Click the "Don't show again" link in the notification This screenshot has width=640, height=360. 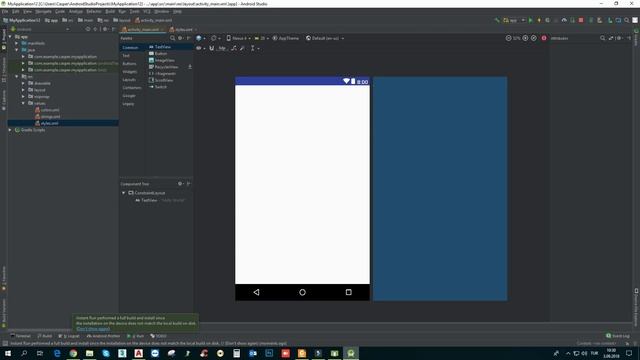(93, 329)
